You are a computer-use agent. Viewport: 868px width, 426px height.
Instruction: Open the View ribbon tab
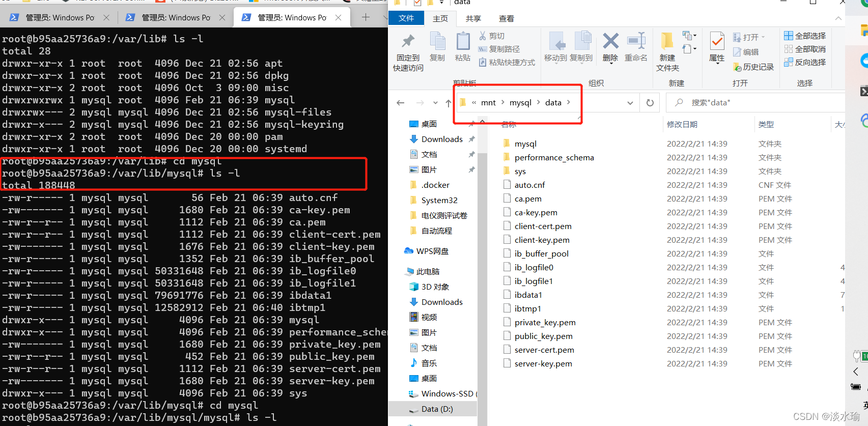(x=507, y=18)
